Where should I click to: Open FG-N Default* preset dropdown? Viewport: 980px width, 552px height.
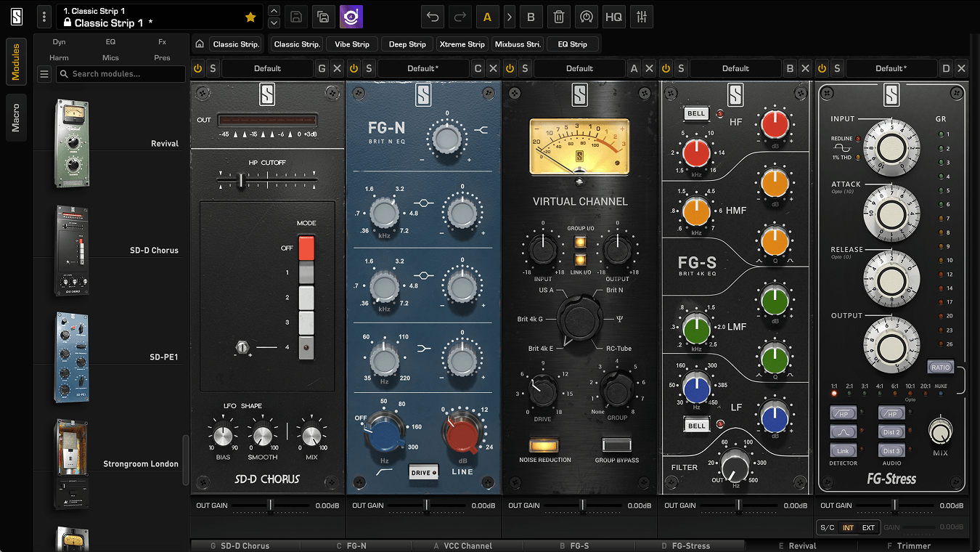tap(423, 68)
